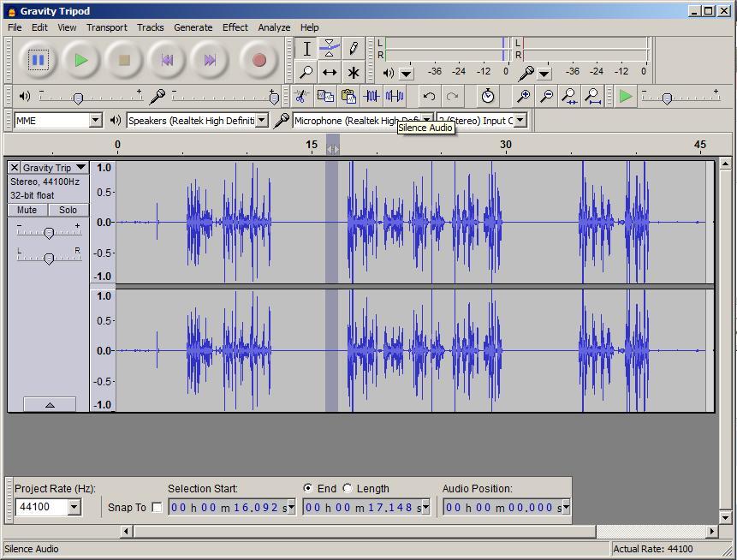Click the Pause transport button
737x560 pixels.
click(x=38, y=60)
